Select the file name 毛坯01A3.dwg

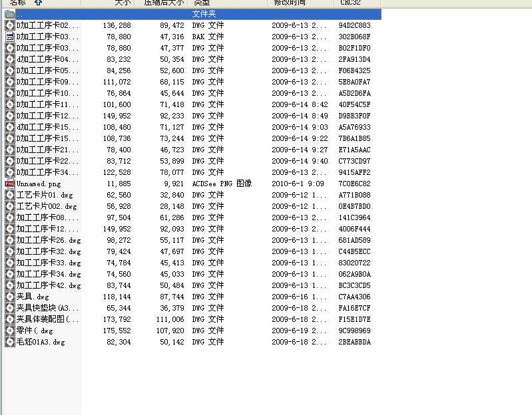tap(41, 342)
